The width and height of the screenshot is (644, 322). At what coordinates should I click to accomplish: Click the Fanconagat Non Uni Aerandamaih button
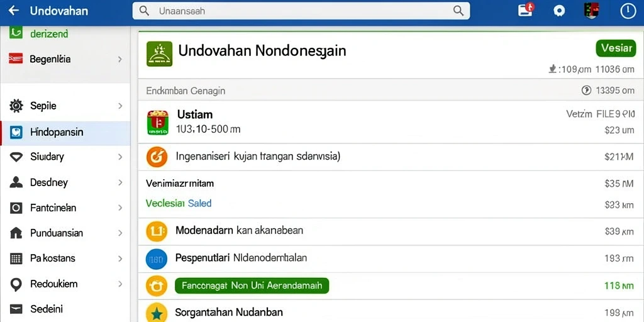[252, 286]
